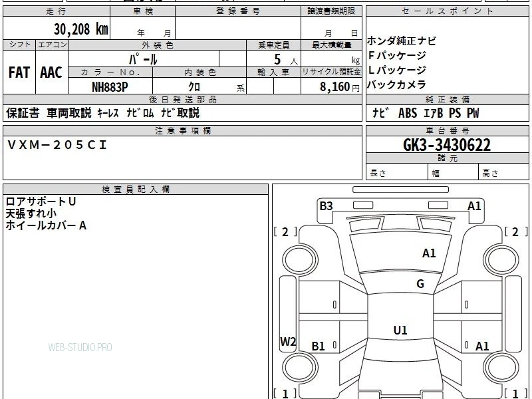This screenshot has width=532, height=399.
Task: Select the exterior color value パール
Action: click(x=143, y=59)
